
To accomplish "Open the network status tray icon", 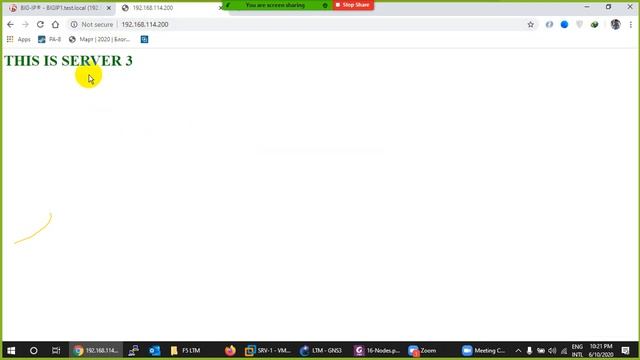I will pyautogui.click(x=564, y=350).
